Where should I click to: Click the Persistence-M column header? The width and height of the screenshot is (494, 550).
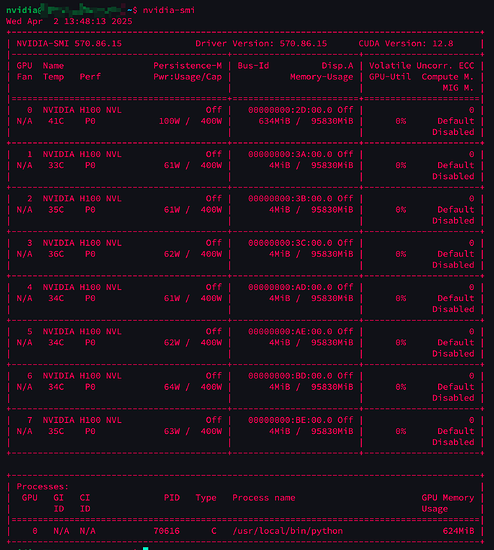[188, 66]
